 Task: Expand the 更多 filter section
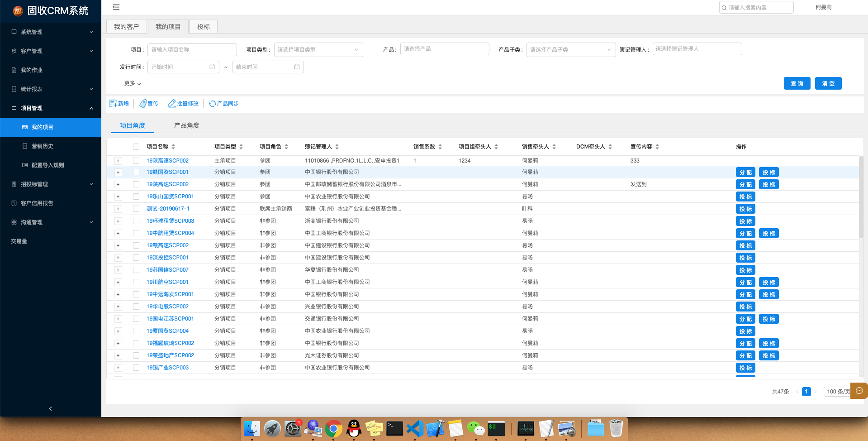coord(132,83)
